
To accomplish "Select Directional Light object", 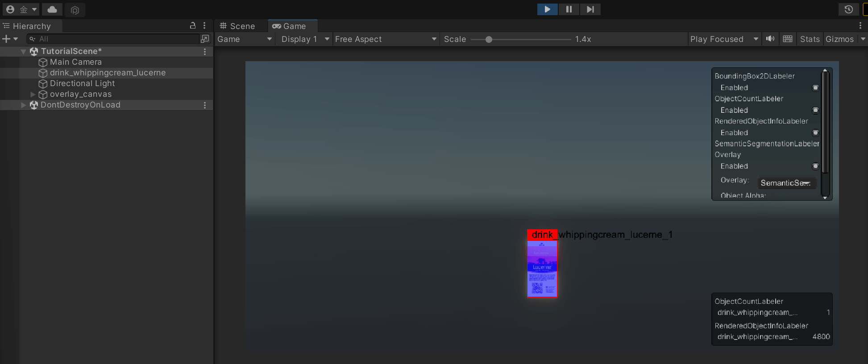I will point(82,83).
